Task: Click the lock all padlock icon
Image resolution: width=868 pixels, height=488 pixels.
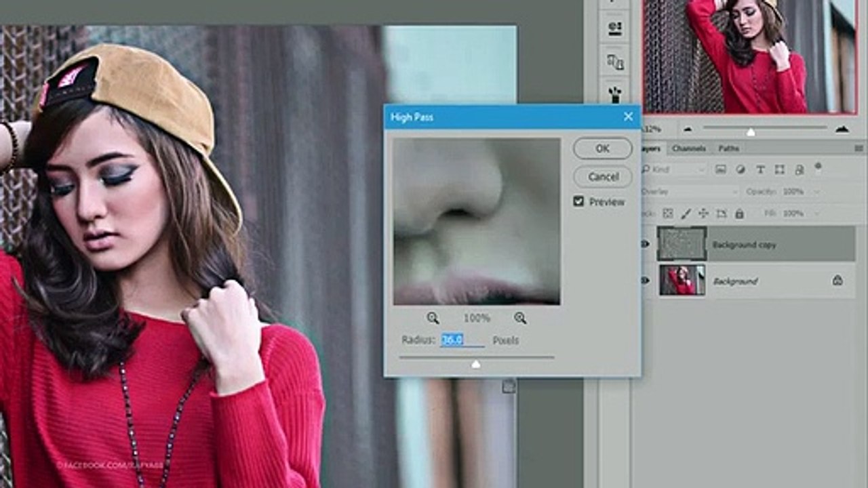Action: [x=739, y=213]
